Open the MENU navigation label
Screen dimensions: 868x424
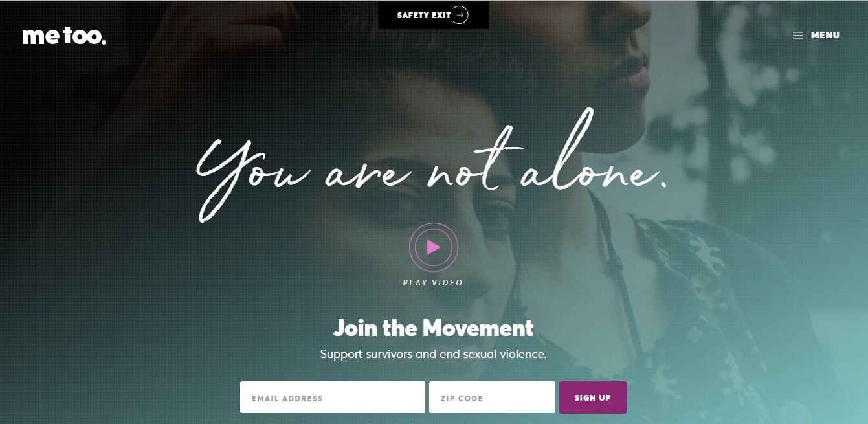[x=825, y=35]
